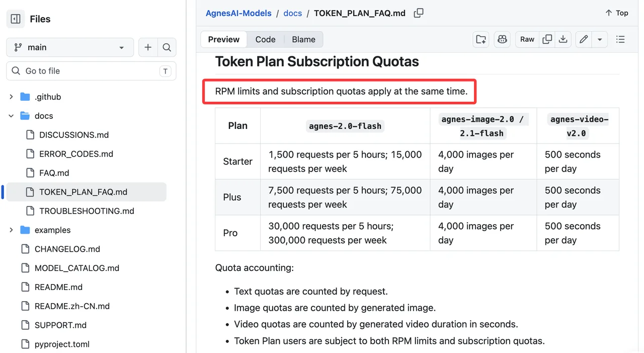Open TROUBLESHOOTING.md in file tree

coord(87,211)
